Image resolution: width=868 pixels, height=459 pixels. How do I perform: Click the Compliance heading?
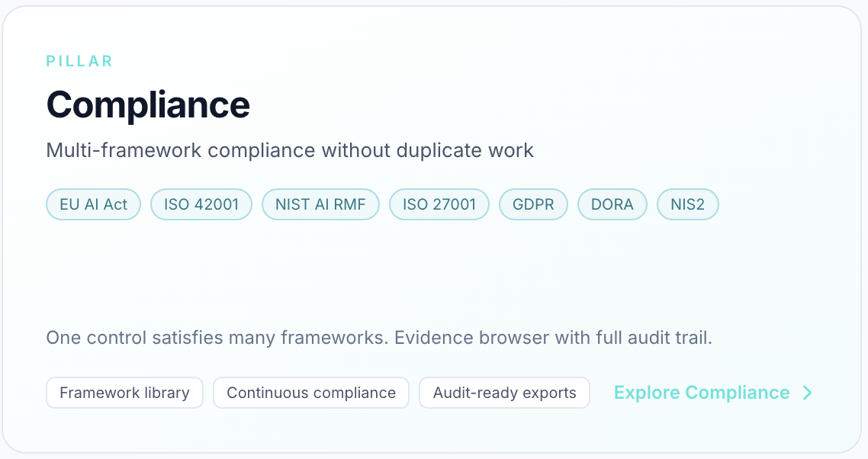[148, 104]
